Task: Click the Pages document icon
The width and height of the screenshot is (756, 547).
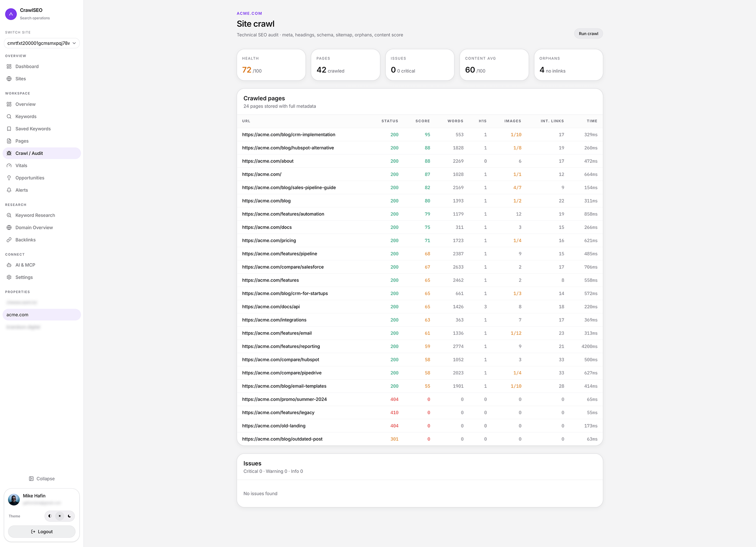Action: [x=9, y=141]
